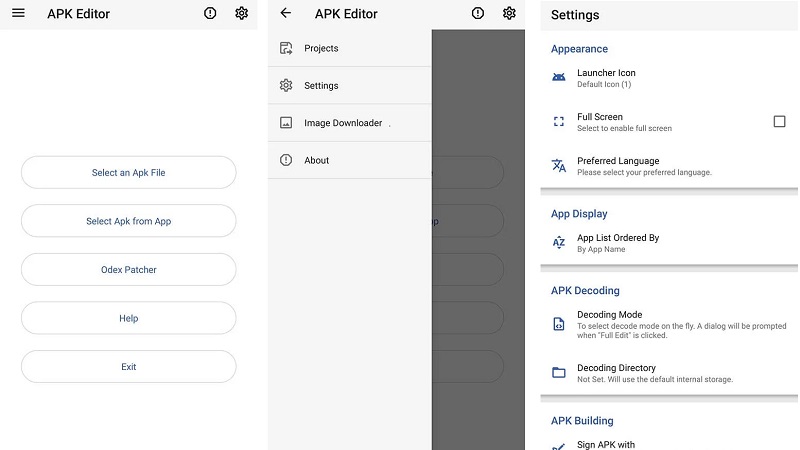Click the Image Downloader icon

[286, 123]
